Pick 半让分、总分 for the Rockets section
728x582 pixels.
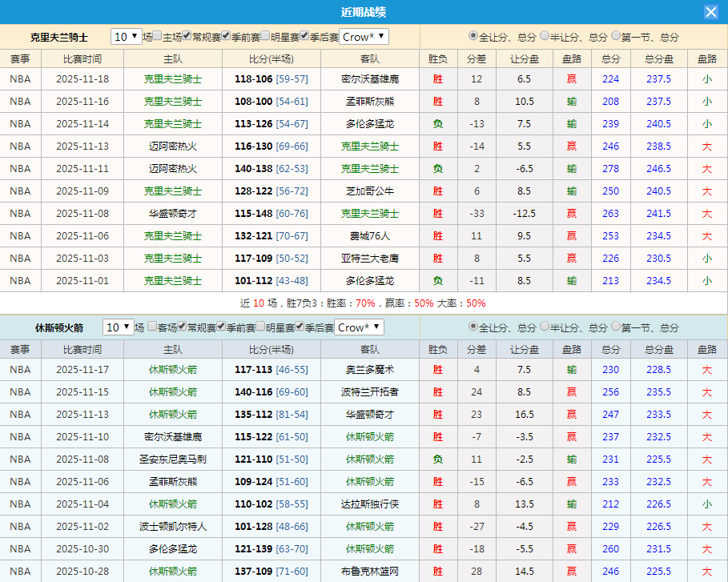[544, 327]
